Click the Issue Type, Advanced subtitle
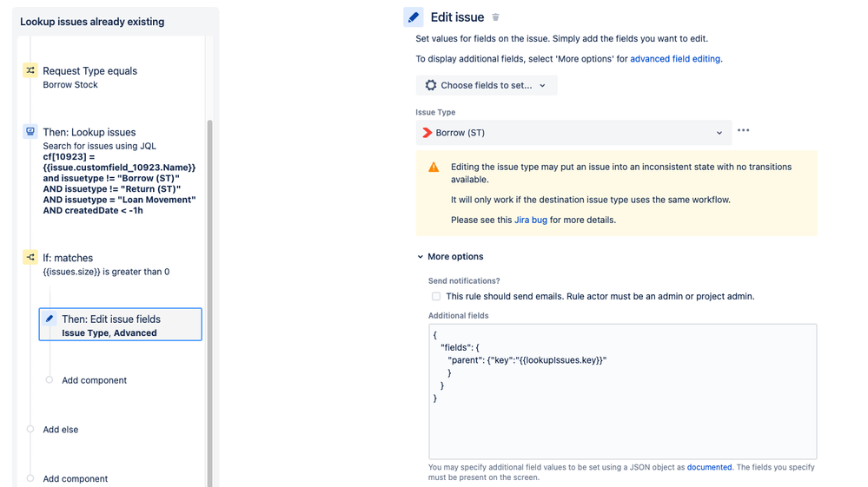Viewport: 868px width, 487px height. click(x=109, y=332)
